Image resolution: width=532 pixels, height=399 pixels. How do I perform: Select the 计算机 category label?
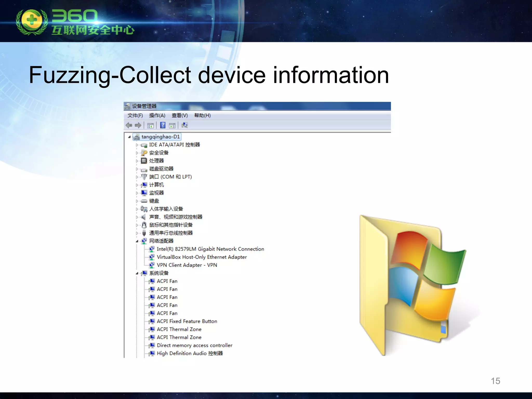[156, 185]
